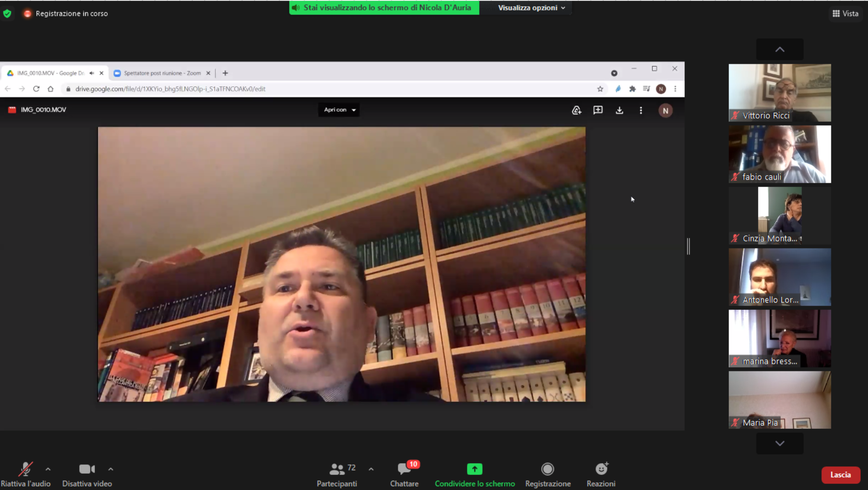The height and width of the screenshot is (490, 868).
Task: Open the Vista layout menu
Action: (845, 14)
